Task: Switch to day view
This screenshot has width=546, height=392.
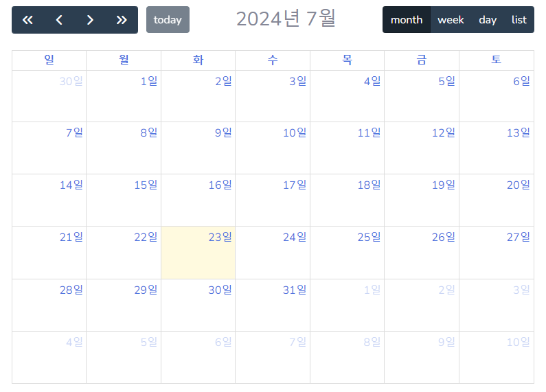Action: point(488,20)
